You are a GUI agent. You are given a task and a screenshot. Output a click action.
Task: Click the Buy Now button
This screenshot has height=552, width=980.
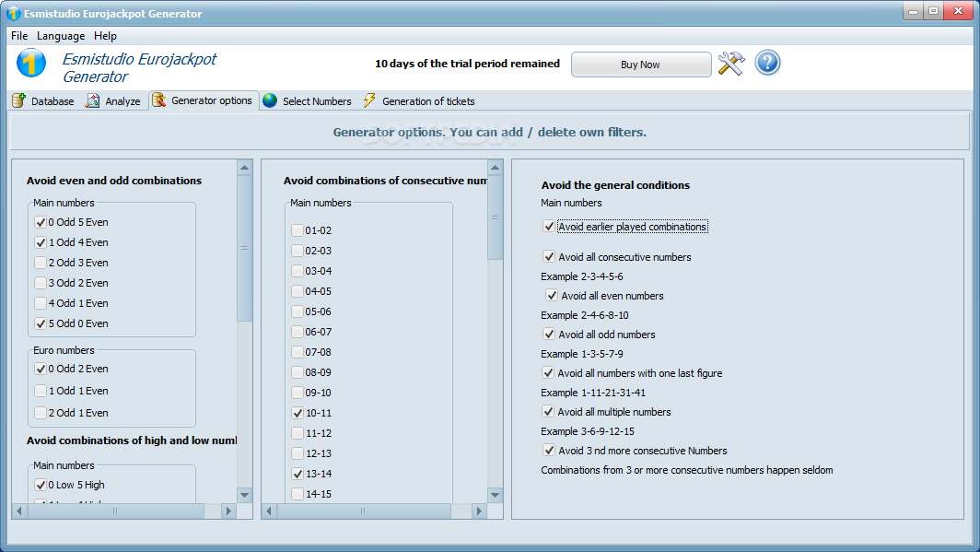point(641,65)
